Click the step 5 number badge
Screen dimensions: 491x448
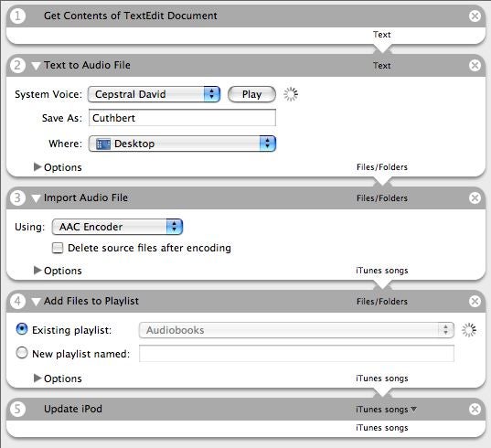(x=17, y=409)
